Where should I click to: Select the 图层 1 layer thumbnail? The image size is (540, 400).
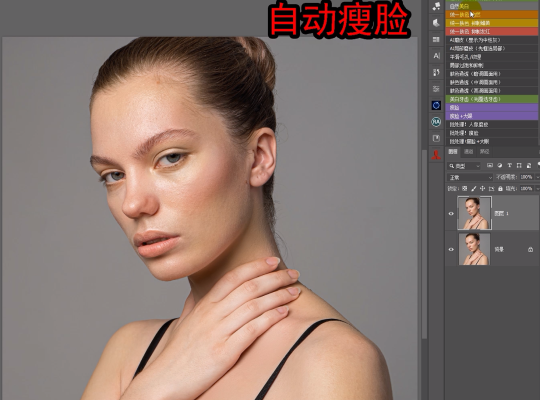(474, 213)
